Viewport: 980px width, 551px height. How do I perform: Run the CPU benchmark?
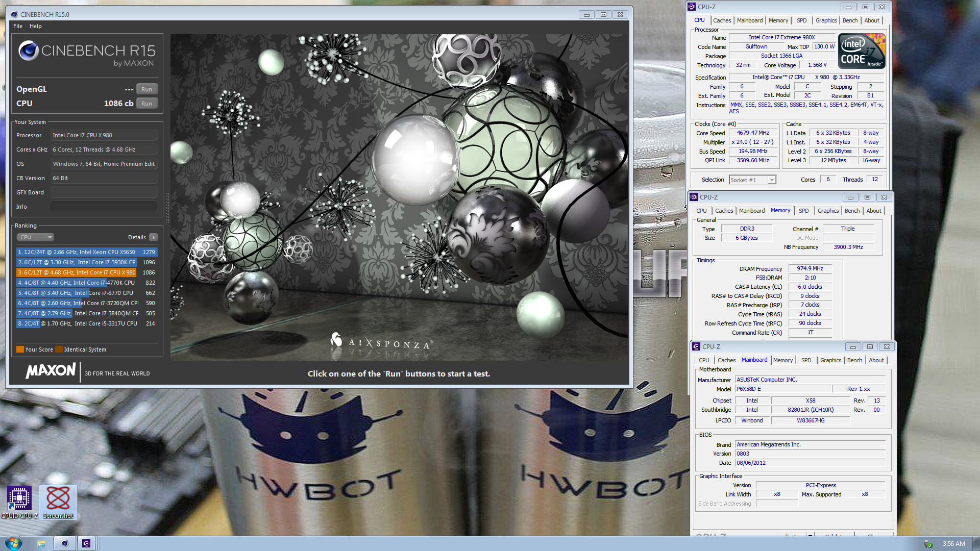(x=147, y=104)
